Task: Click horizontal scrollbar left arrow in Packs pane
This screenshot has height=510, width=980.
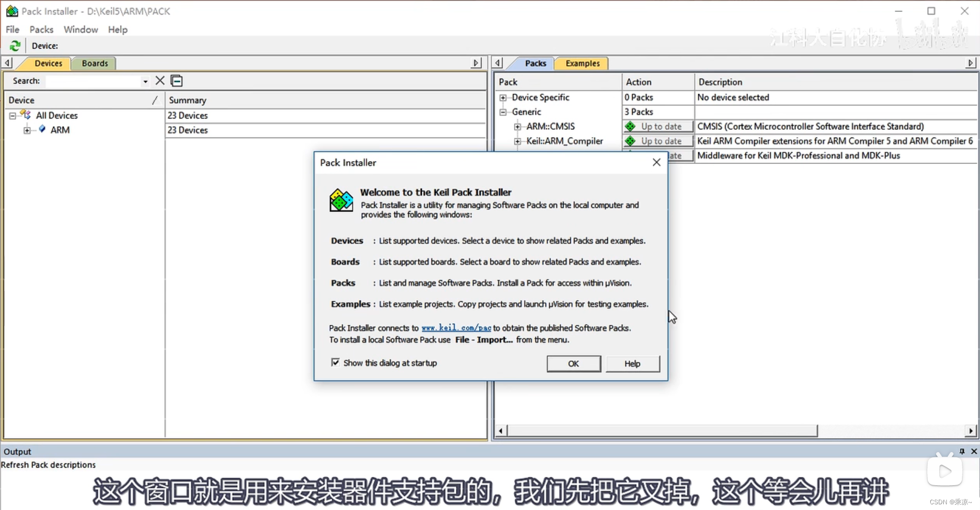Action: click(500, 430)
